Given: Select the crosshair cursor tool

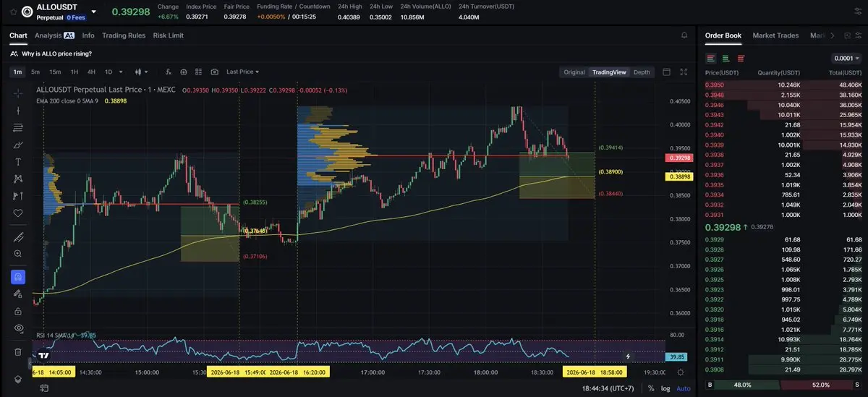Looking at the screenshot, I should [x=18, y=93].
